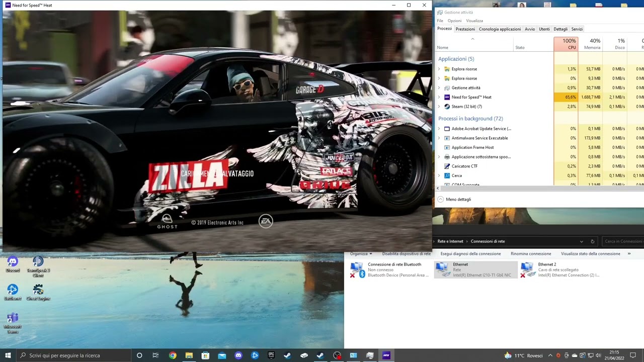Expand Antimalware Service Executable row
The width and height of the screenshot is (644, 362).
coord(439,138)
